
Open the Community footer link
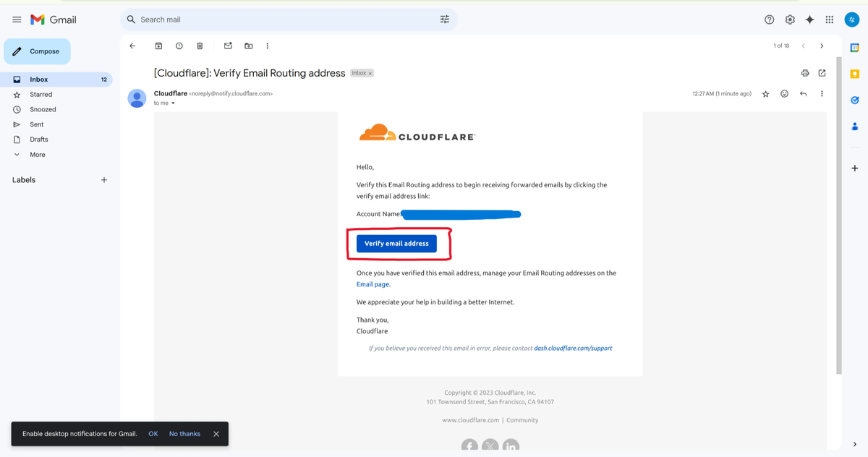(522, 420)
